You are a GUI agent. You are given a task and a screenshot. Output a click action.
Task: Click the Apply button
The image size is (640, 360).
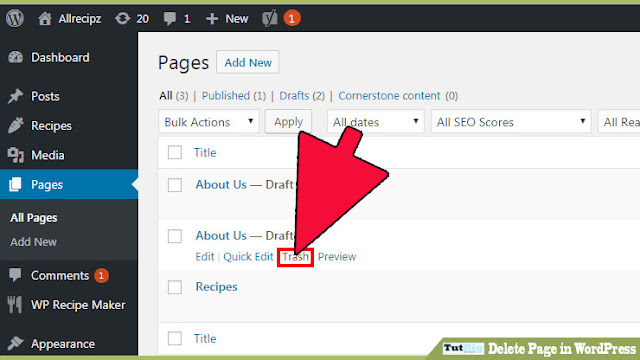[288, 122]
